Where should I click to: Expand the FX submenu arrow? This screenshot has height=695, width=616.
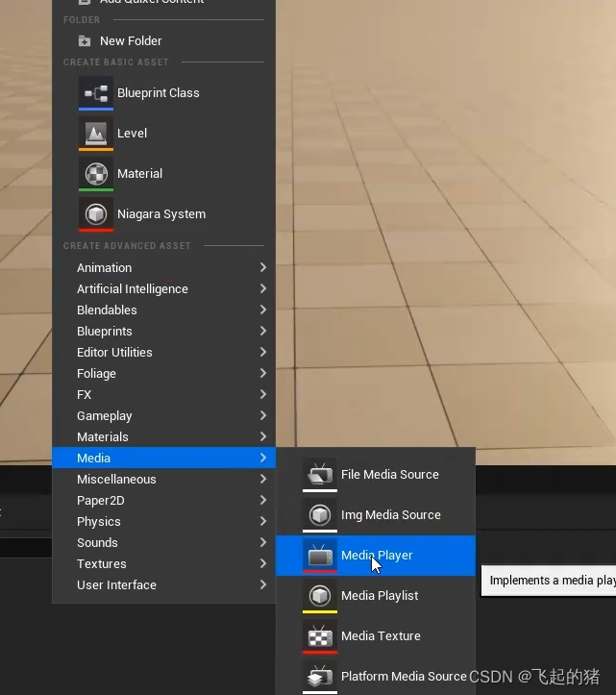(x=263, y=394)
